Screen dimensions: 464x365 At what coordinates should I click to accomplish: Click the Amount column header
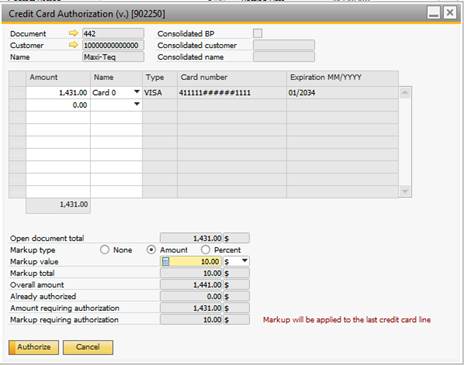pos(58,77)
